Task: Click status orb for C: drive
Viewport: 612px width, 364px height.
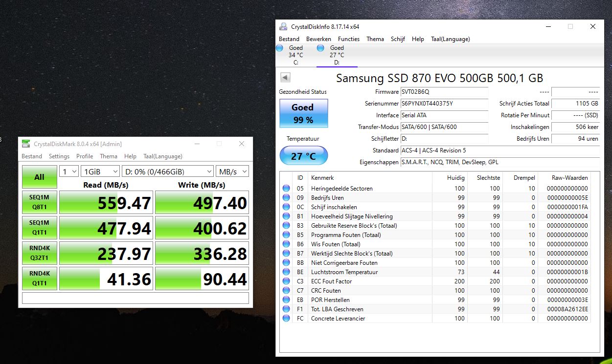Action: 279,48
